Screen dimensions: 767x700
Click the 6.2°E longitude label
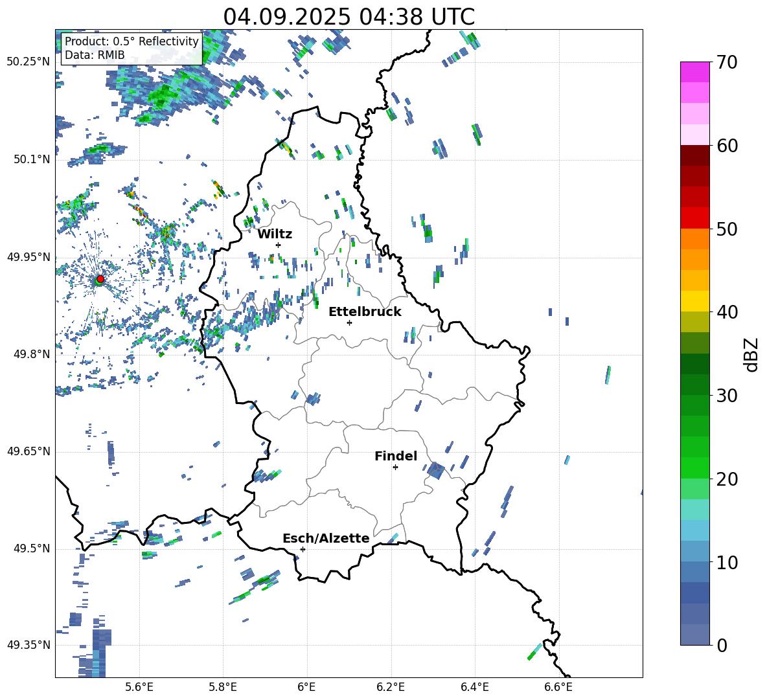(x=391, y=687)
